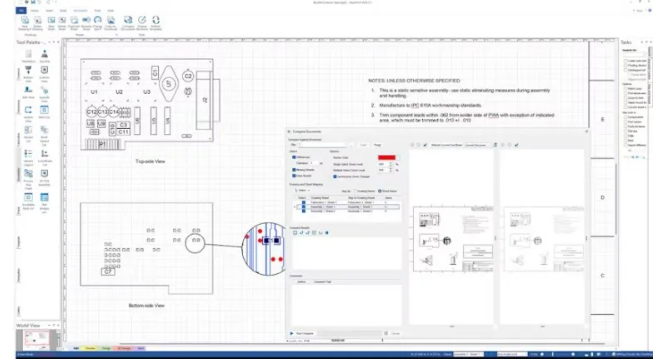Select the Bottom Side view tool
The image size is (656, 362).
click(x=28, y=73)
